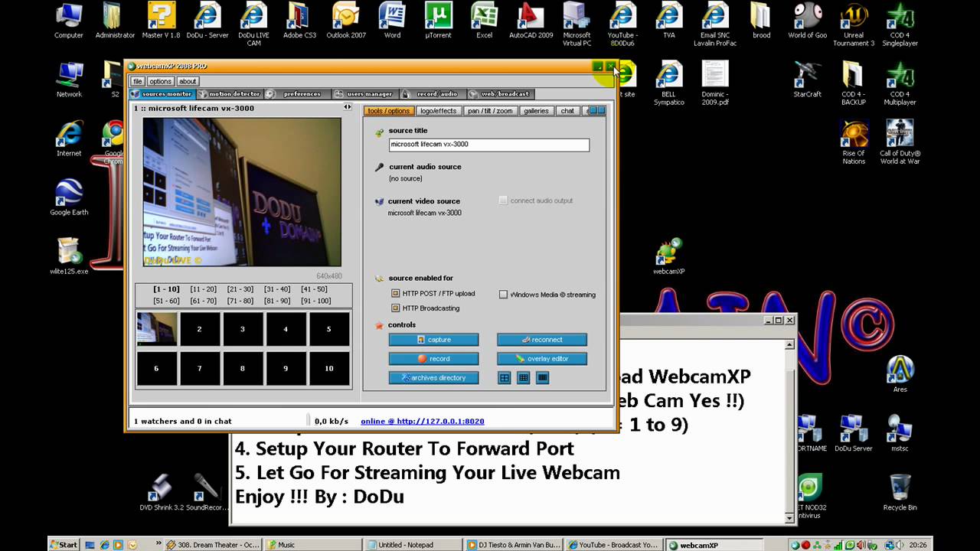Select source slot 5

click(329, 329)
